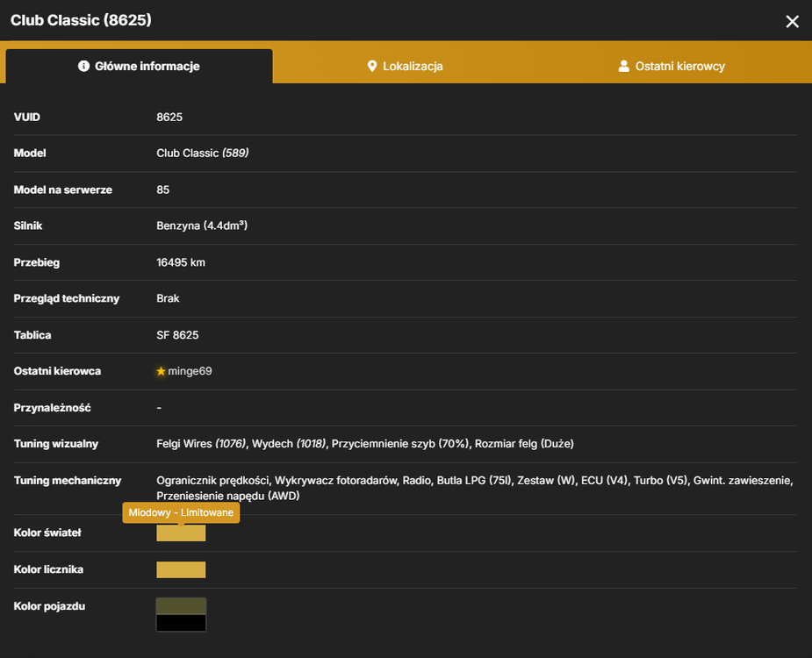The width and height of the screenshot is (812, 658).
Task: Click the dialog title Club Classic (8625)
Action: pyautogui.click(x=82, y=20)
